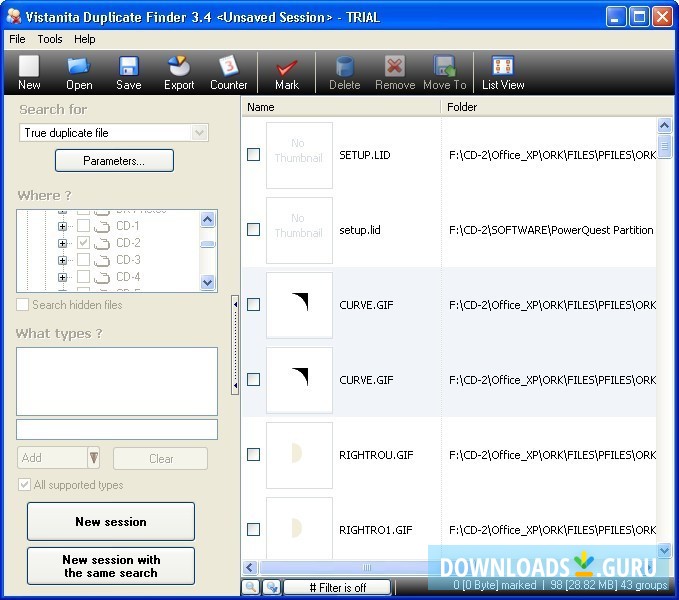
Task: Expand the CD-3 tree node
Action: pyautogui.click(x=62, y=260)
